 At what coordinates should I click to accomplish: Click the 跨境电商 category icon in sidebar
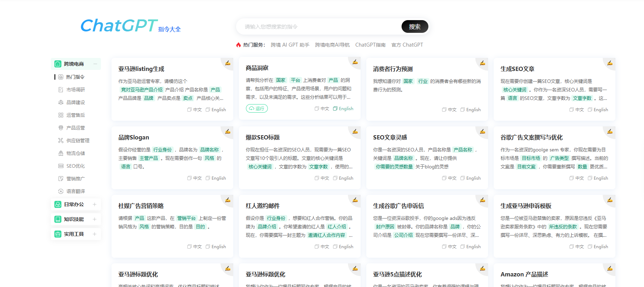tap(58, 64)
